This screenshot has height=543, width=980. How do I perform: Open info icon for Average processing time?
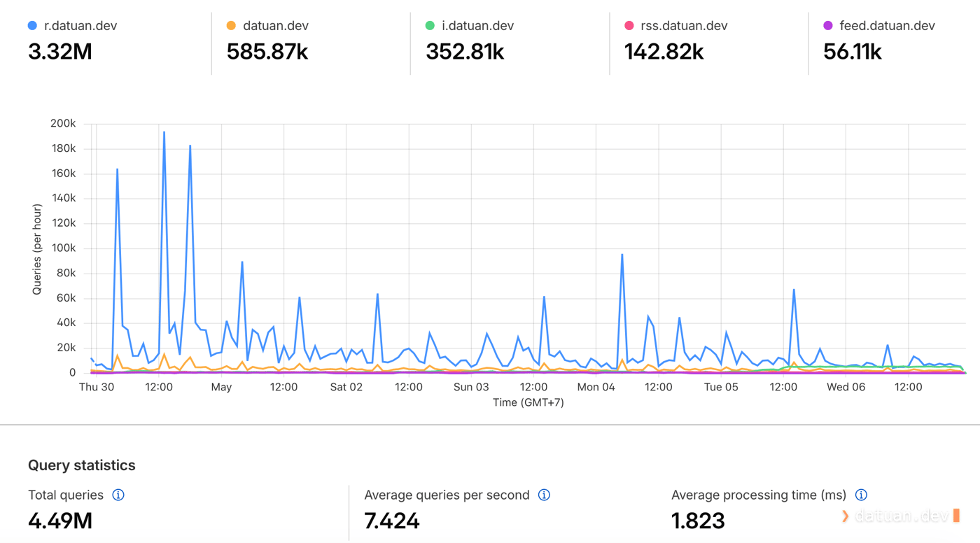point(862,495)
